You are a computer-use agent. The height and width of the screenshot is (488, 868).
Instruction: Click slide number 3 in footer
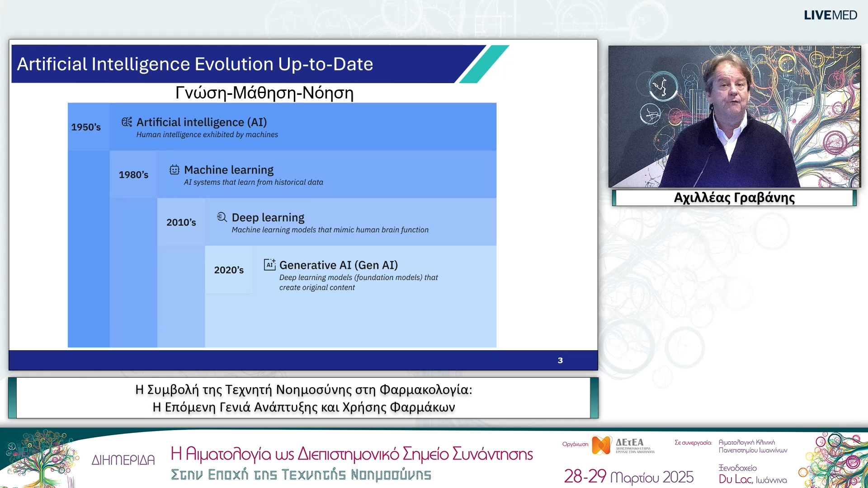pos(560,361)
